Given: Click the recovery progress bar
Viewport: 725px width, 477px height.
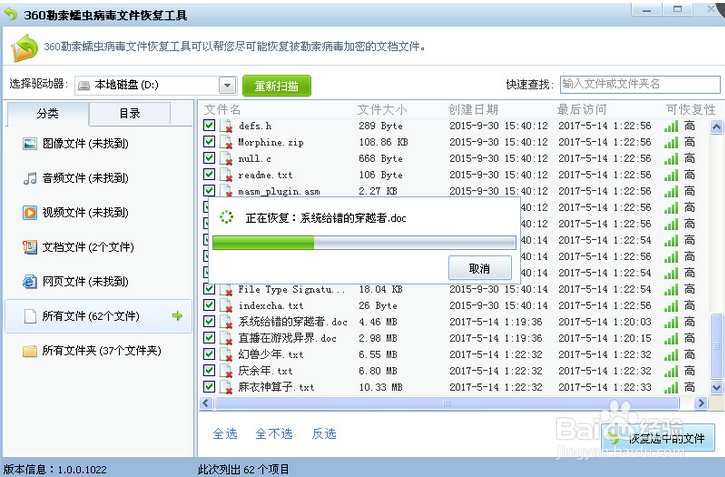Looking at the screenshot, I should pyautogui.click(x=364, y=243).
